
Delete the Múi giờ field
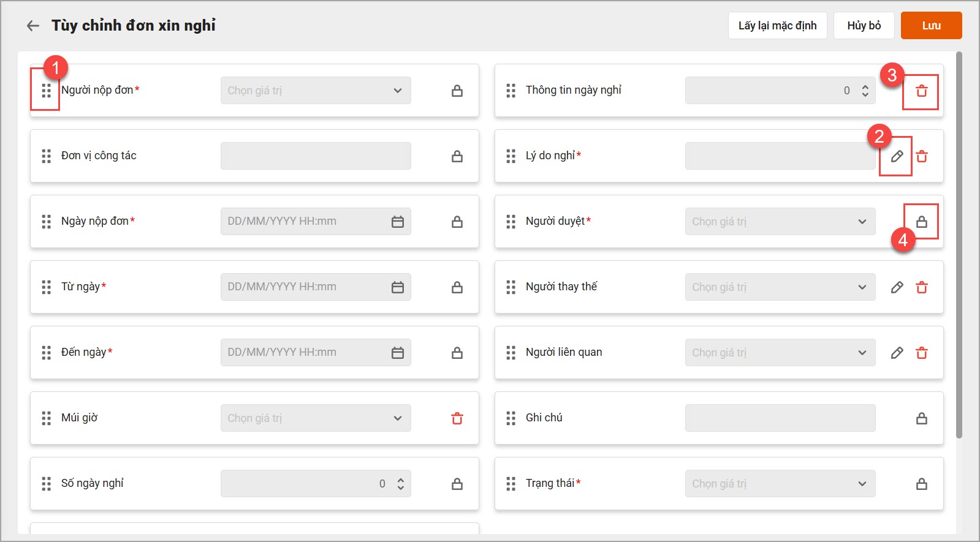tap(457, 418)
